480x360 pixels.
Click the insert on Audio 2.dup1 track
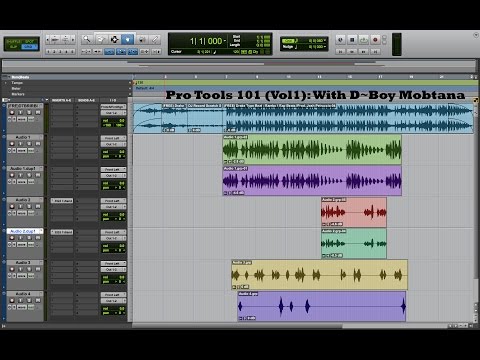pyautogui.click(x=62, y=232)
